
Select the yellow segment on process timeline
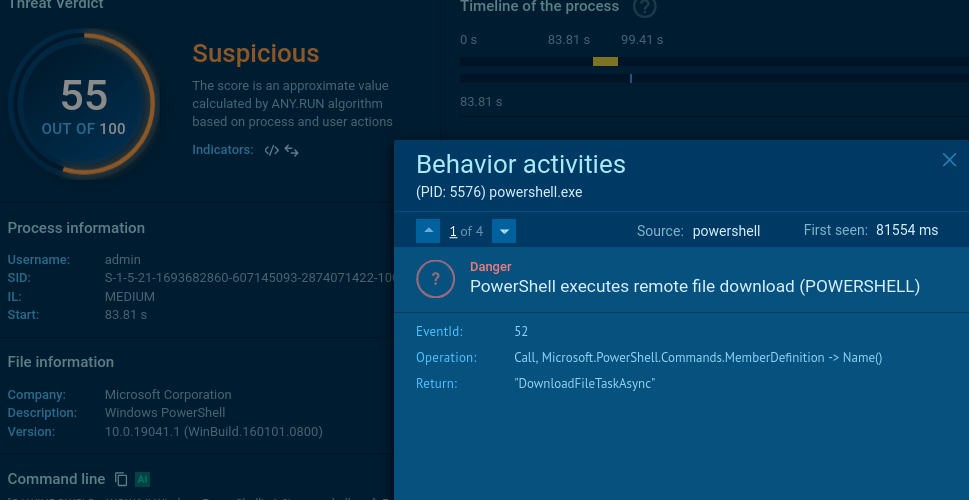pos(605,62)
